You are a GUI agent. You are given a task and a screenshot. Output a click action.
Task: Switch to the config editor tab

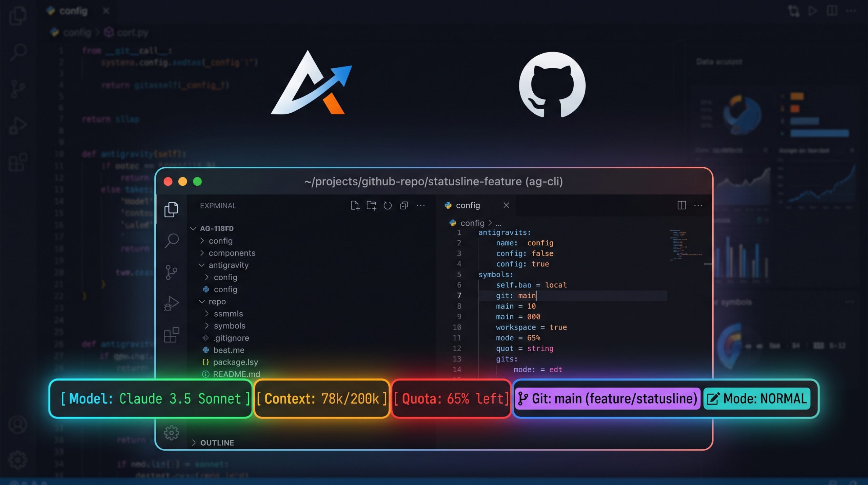(468, 205)
